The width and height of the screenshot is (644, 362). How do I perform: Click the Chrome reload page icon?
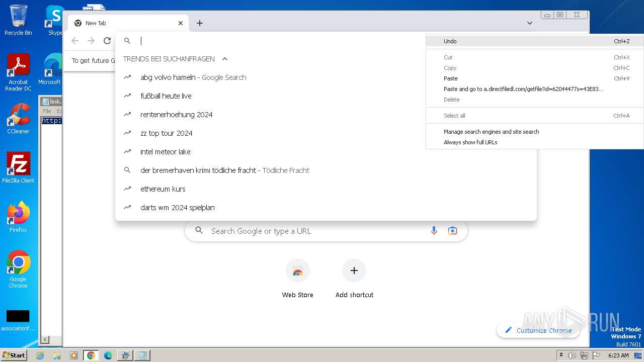107,41
